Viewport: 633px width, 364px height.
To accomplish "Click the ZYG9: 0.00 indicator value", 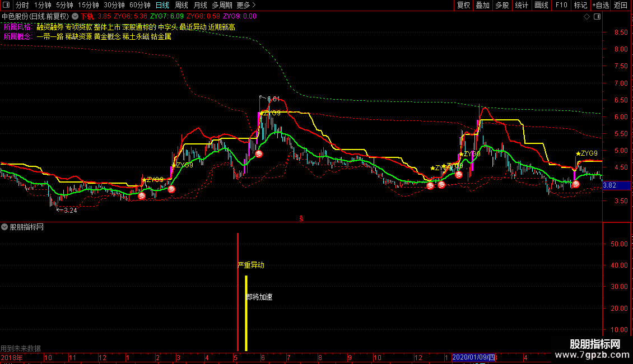I will (239, 17).
